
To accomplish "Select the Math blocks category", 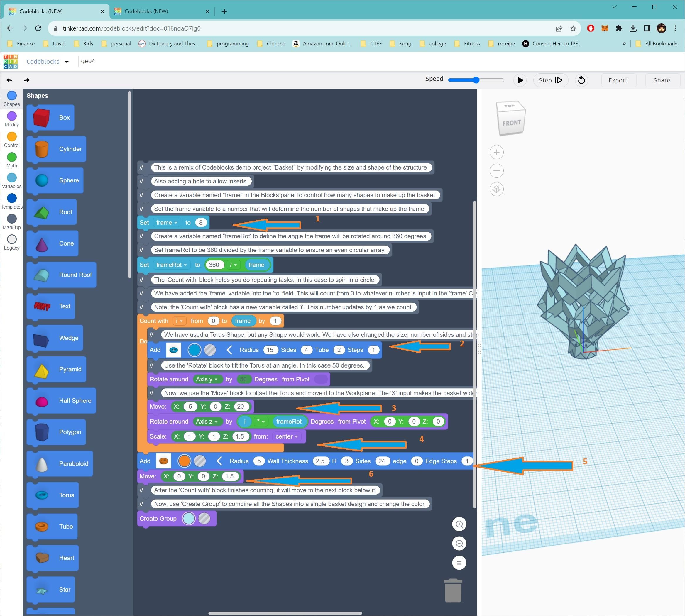I will point(11,158).
